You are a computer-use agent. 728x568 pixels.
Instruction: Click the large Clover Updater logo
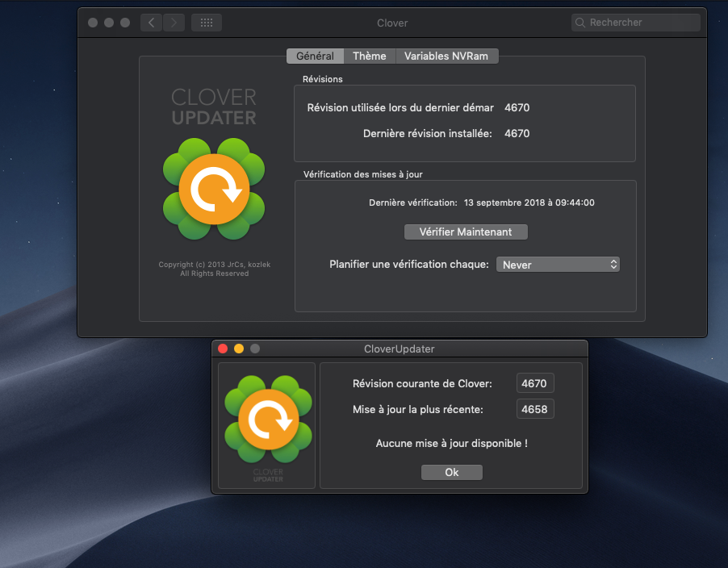[214, 189]
